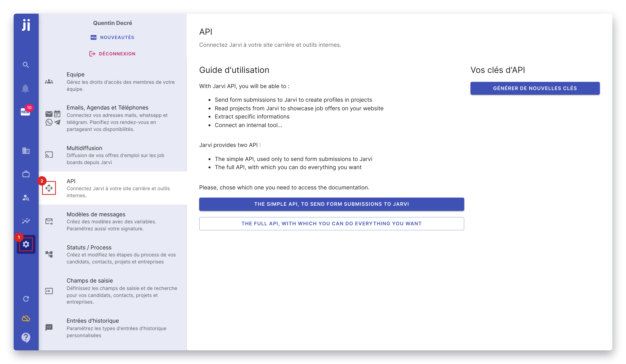This screenshot has height=364, width=626.
Task: Open the Multidiffusion section
Action: pos(112,155)
